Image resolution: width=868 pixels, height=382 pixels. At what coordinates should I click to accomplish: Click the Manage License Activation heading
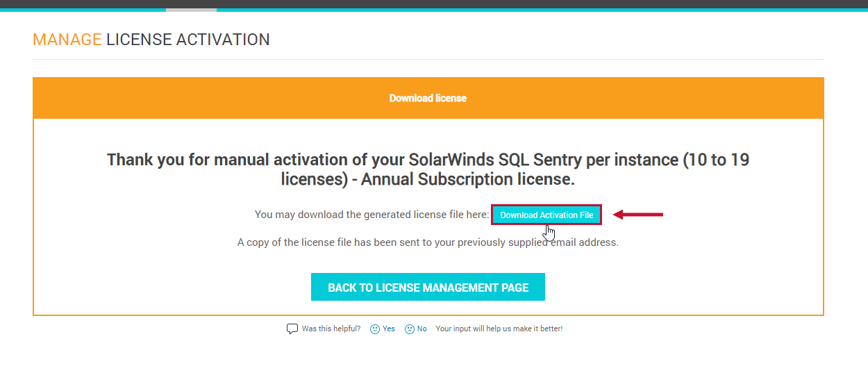pos(151,40)
